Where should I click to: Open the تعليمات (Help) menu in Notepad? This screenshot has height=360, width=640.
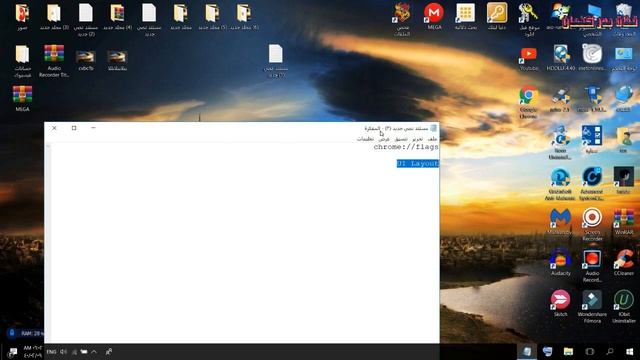[365, 139]
